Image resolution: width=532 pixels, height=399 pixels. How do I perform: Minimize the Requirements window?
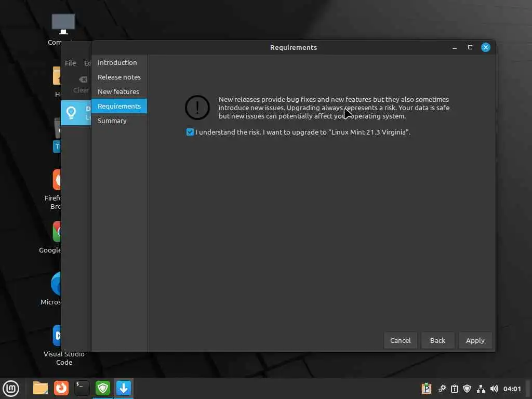pos(455,47)
